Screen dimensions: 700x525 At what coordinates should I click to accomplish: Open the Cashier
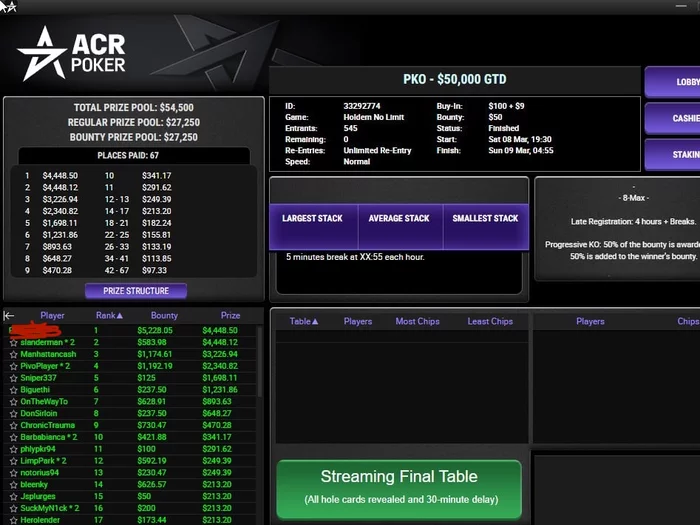click(x=673, y=118)
